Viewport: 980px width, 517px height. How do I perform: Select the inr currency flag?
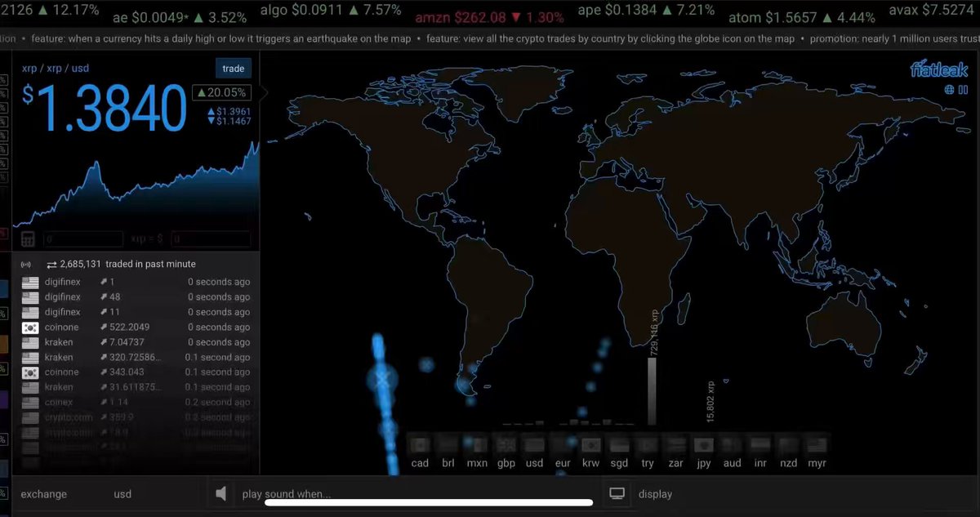coord(760,446)
